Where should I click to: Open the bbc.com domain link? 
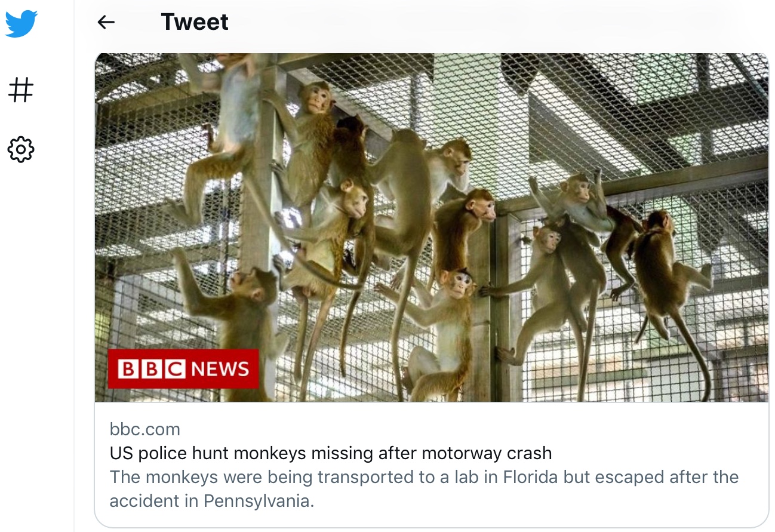point(145,429)
